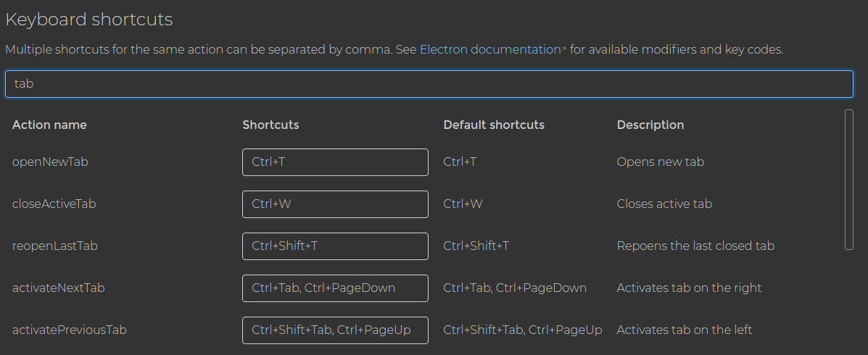Select the openNewTab action name
This screenshot has height=355, width=868.
(x=50, y=162)
